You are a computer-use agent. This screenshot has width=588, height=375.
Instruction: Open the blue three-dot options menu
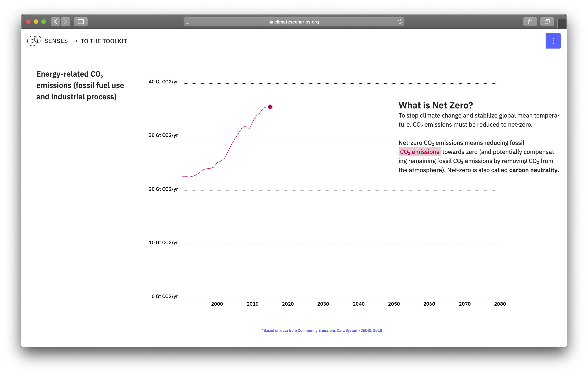(553, 41)
